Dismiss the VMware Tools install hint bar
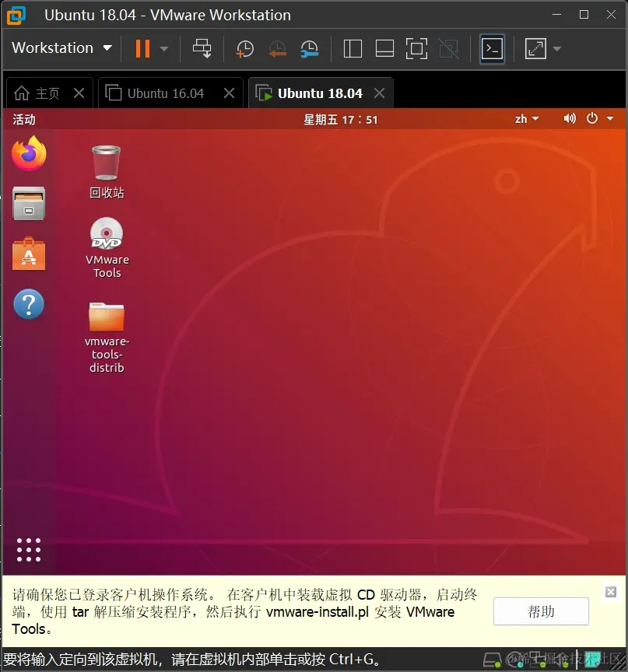This screenshot has width=628, height=672. click(611, 592)
